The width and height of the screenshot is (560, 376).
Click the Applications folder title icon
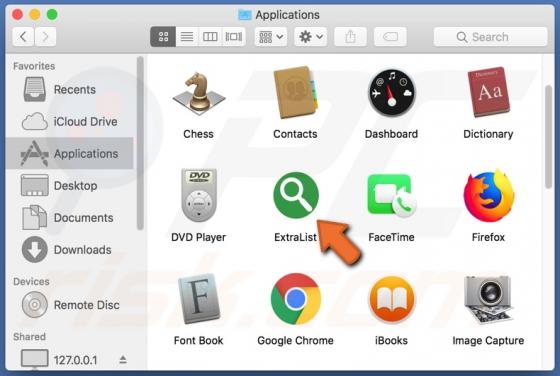click(x=245, y=15)
